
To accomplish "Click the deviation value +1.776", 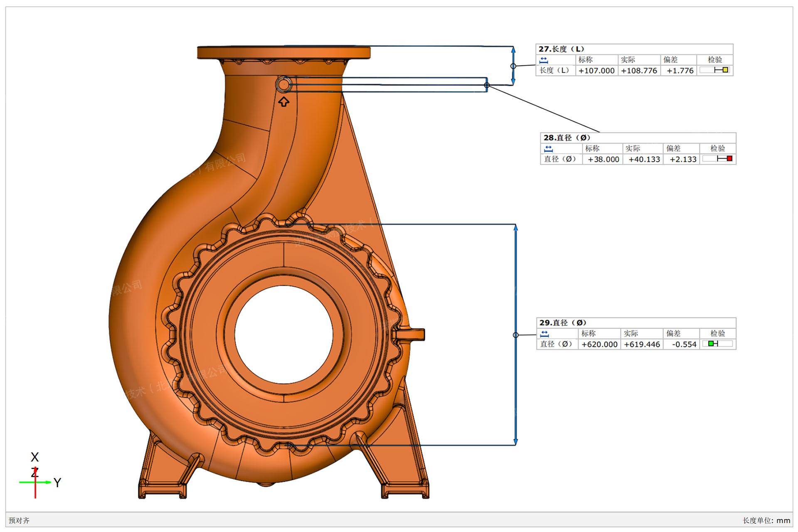I will [x=680, y=71].
